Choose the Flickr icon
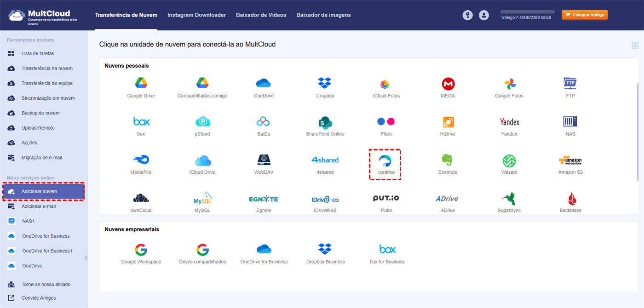The width and height of the screenshot is (644, 308). click(x=386, y=121)
